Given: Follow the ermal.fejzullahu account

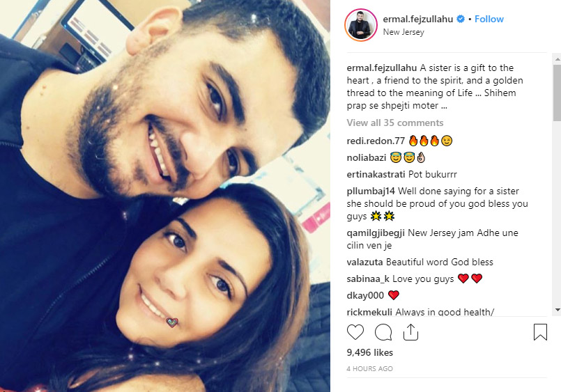Looking at the screenshot, I should [x=489, y=19].
